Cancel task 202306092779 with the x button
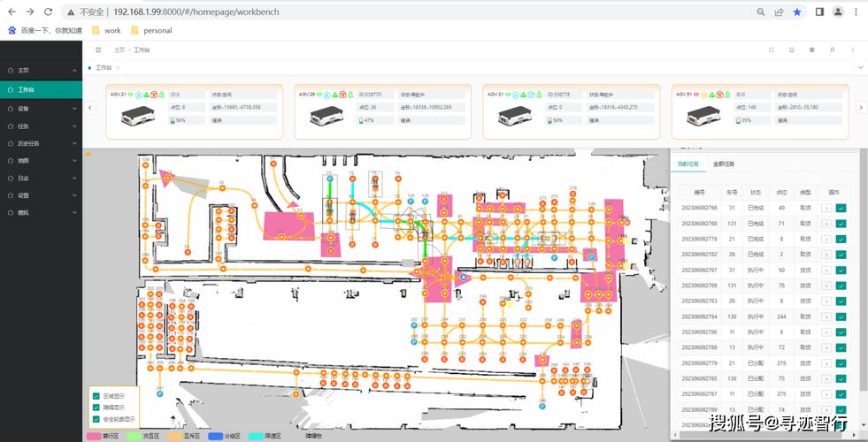868x442 pixels. (826, 363)
